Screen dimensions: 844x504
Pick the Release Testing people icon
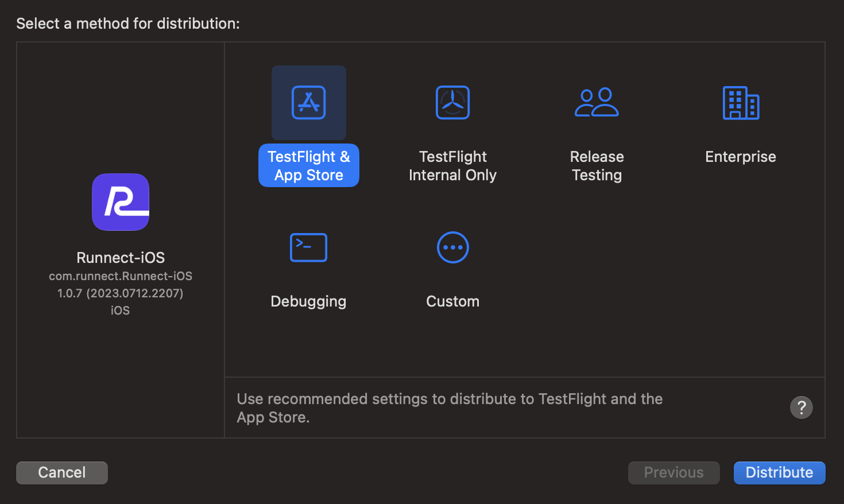(x=597, y=103)
